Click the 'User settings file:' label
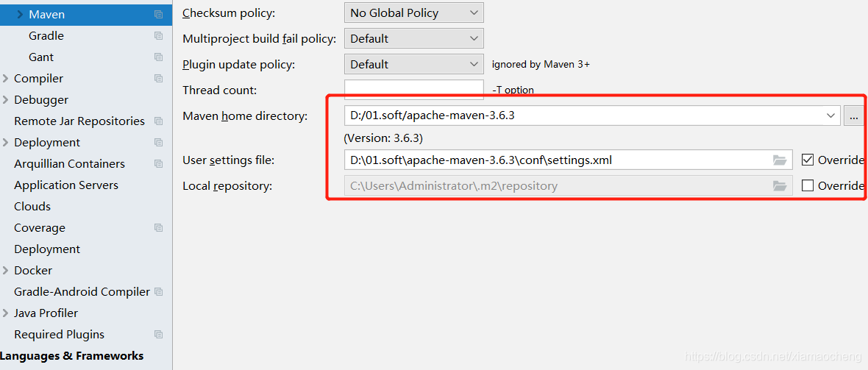The width and height of the screenshot is (868, 370). [x=229, y=160]
